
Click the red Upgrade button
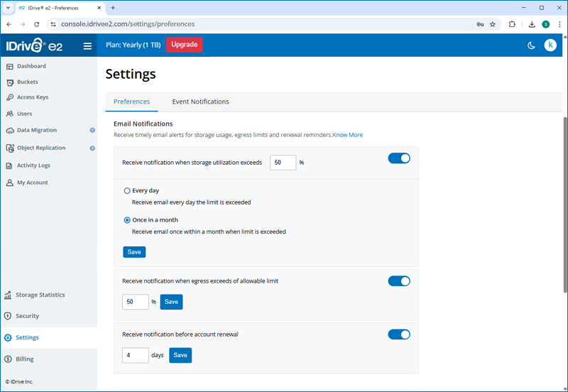point(184,45)
